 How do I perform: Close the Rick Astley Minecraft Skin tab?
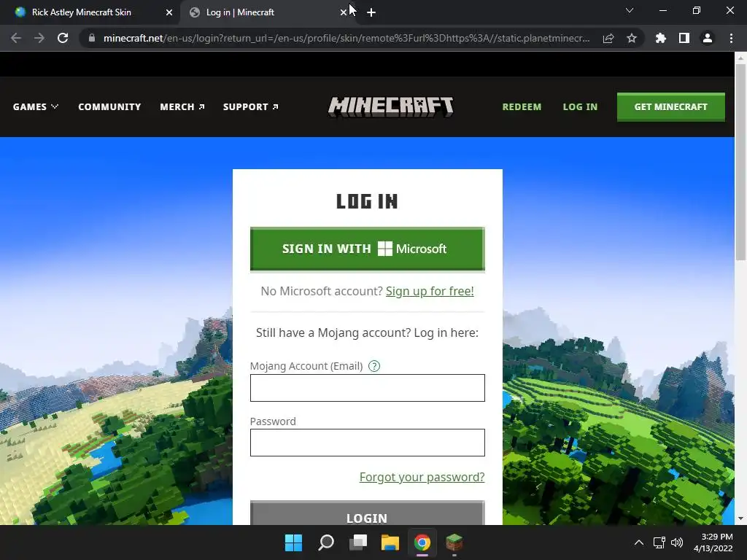[169, 12]
